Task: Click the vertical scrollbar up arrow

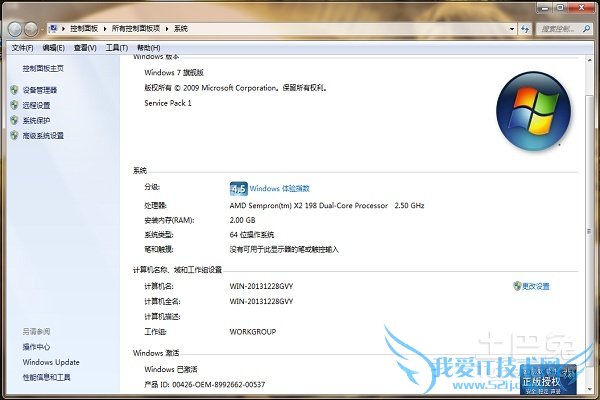Action: click(589, 60)
